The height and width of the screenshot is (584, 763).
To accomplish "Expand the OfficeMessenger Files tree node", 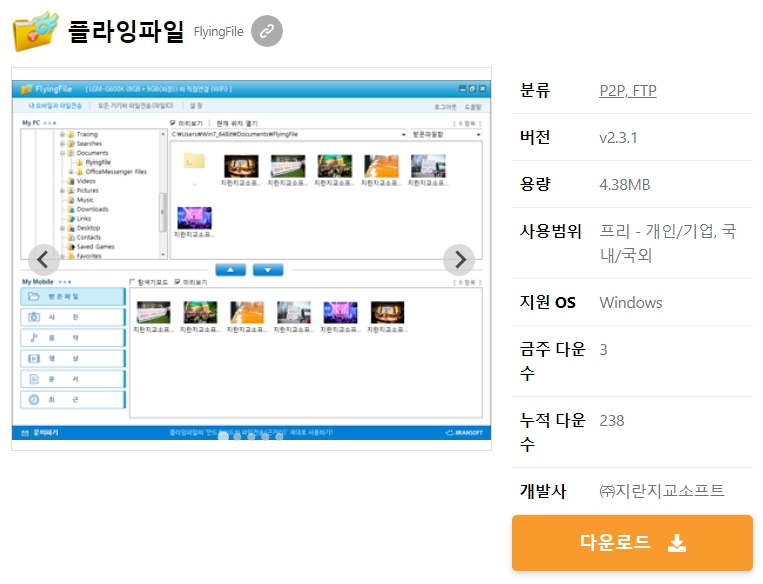I will click(71, 172).
